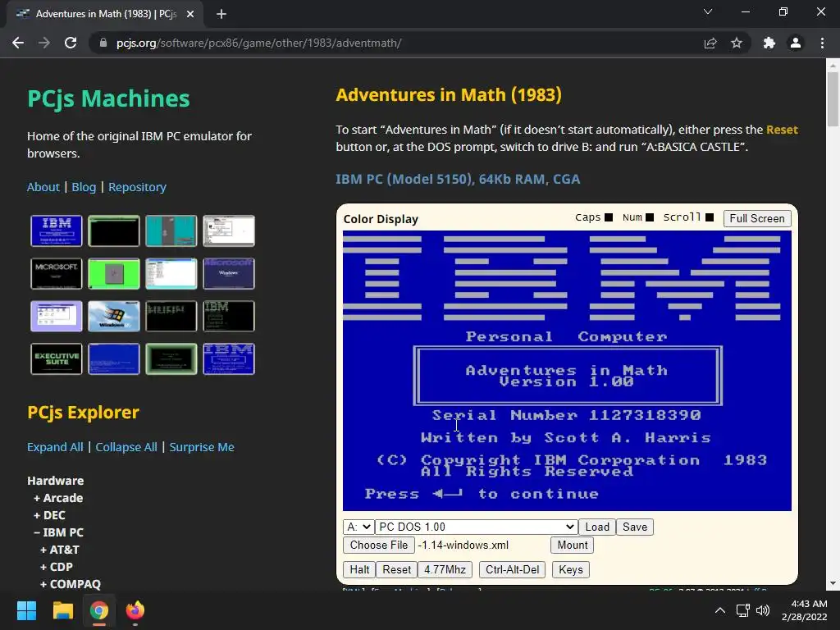Click the Load button

coord(597,527)
